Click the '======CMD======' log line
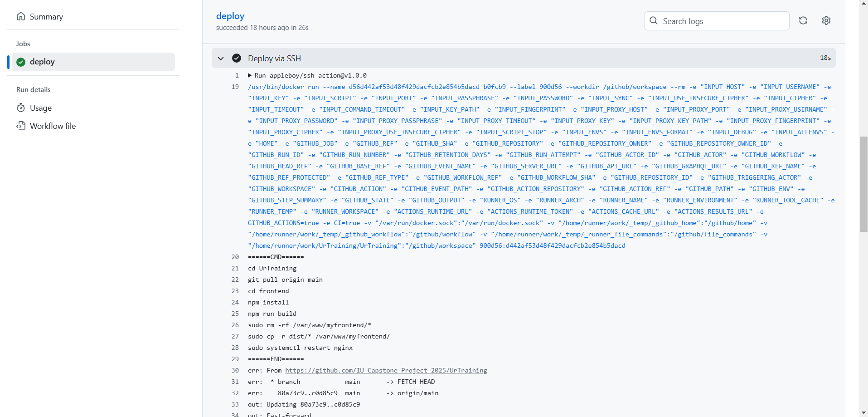The image size is (868, 417). click(276, 257)
